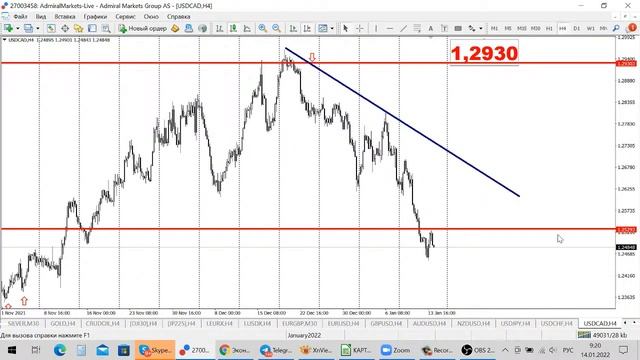640x360 pixels.
Task: Click the upper red horizontal level line
Action: pyautogui.click(x=308, y=63)
